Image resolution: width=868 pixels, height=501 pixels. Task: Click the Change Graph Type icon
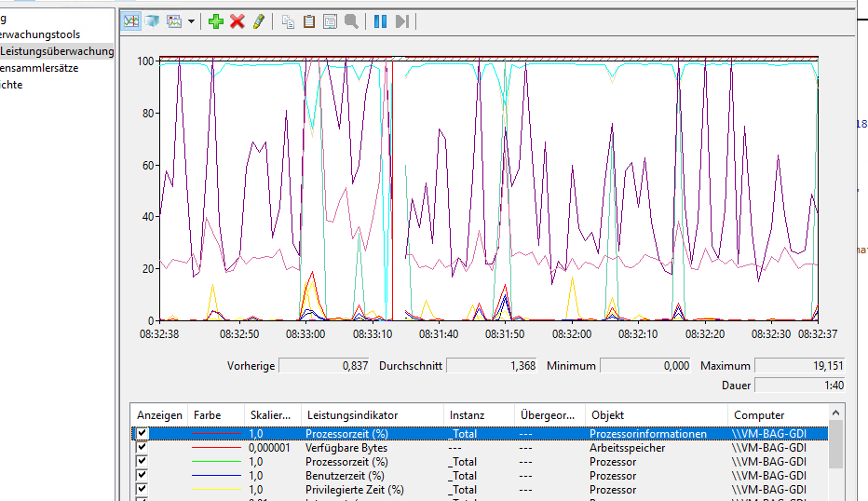[x=174, y=21]
